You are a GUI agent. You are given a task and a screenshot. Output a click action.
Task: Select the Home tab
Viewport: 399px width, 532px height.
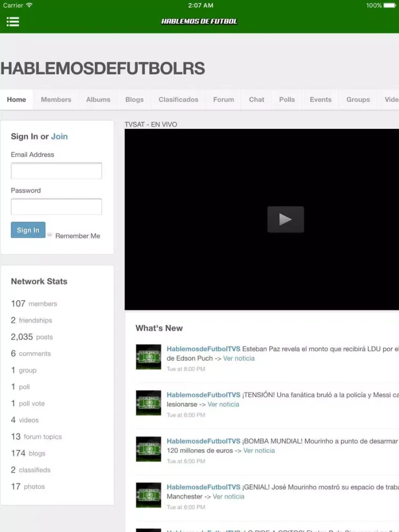pos(16,99)
